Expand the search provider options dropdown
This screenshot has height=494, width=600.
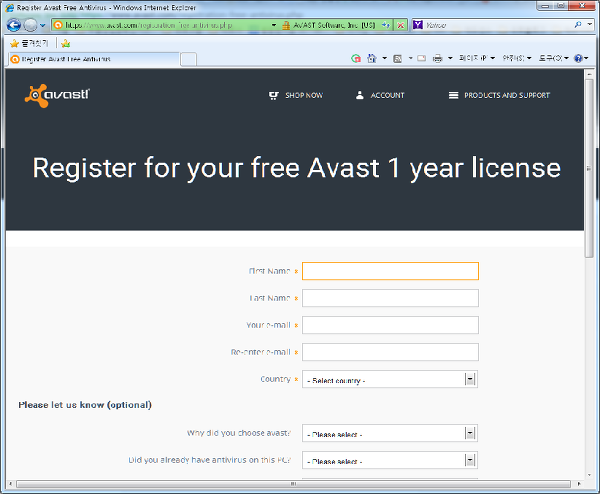point(590,25)
